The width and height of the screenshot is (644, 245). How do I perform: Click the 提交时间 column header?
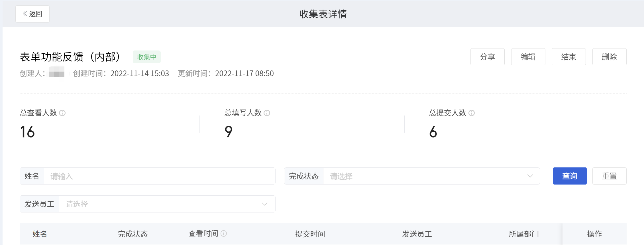(310, 234)
